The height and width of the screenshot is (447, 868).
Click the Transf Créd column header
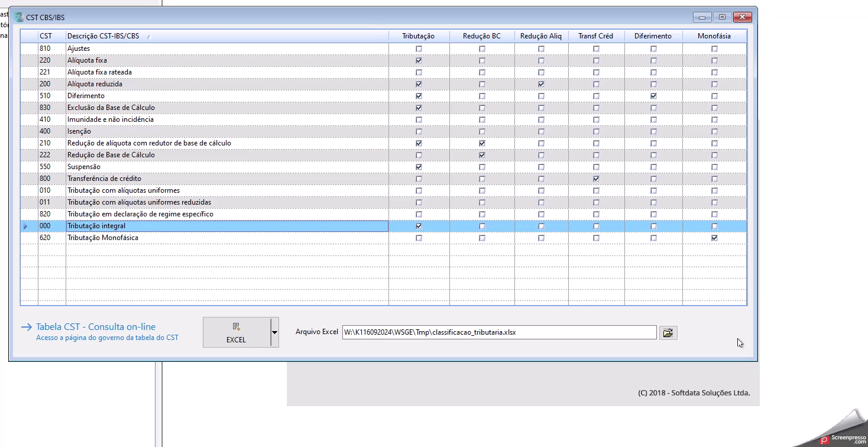[x=596, y=36]
